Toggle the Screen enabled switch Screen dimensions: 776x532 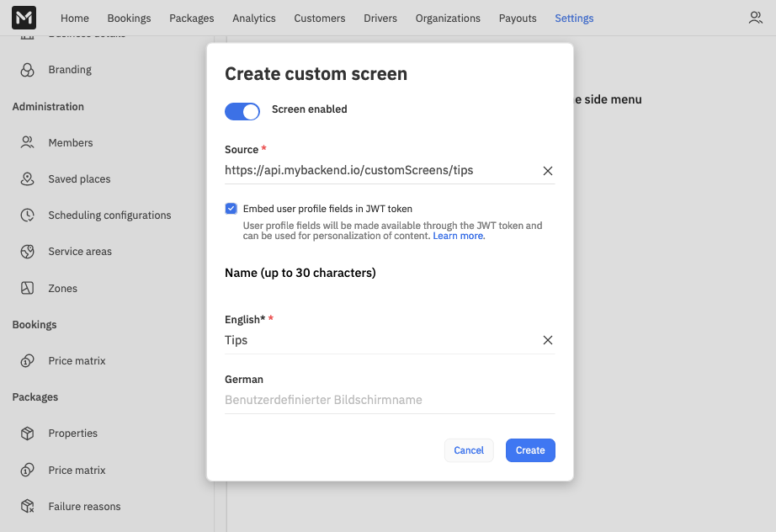click(x=242, y=111)
